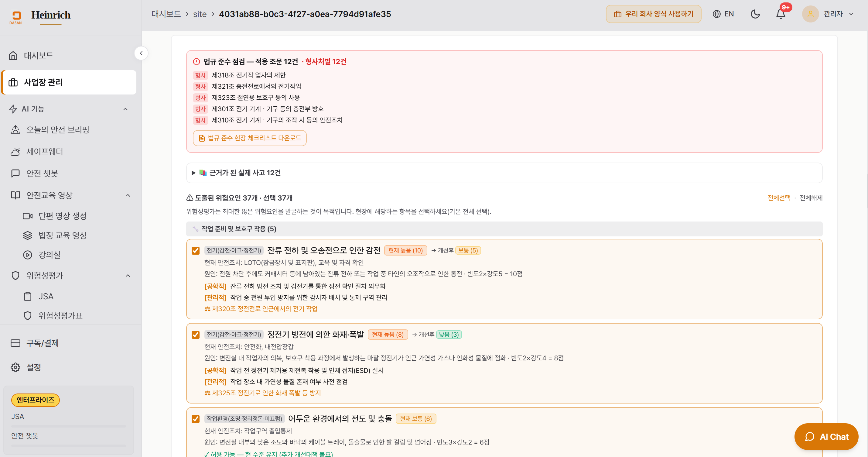Click the 현재 높음 (8) risk badge
868x457 pixels.
pos(388,335)
